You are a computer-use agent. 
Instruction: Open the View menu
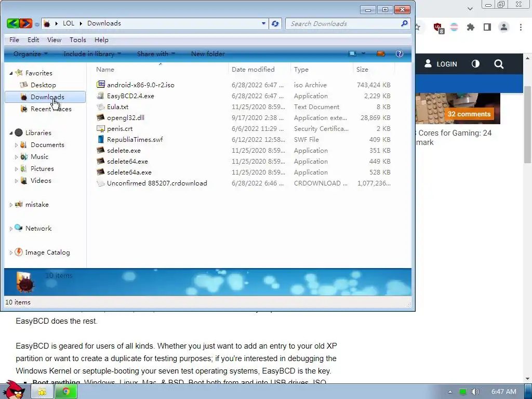pos(54,39)
